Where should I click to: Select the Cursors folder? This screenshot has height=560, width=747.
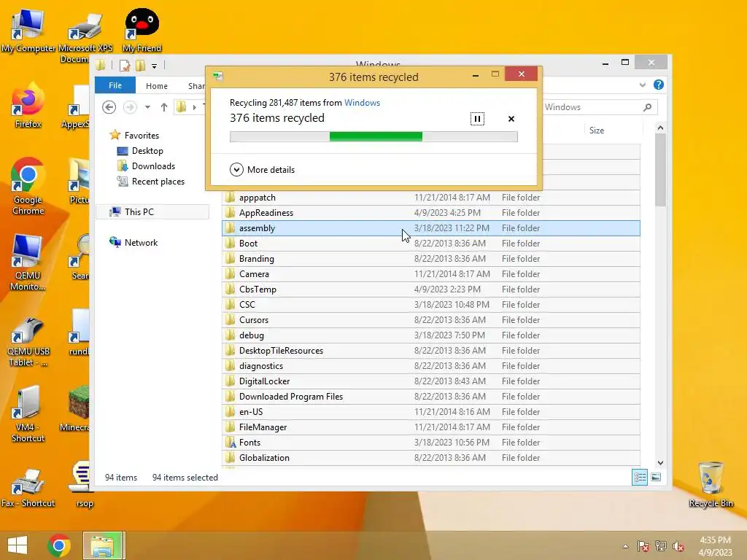pyautogui.click(x=430, y=319)
